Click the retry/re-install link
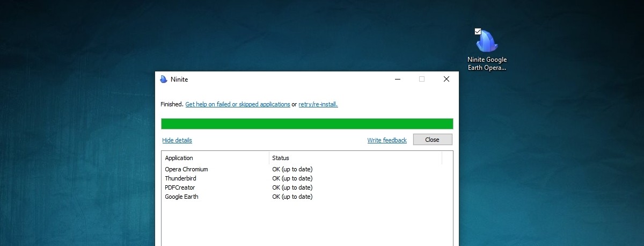 (x=318, y=104)
